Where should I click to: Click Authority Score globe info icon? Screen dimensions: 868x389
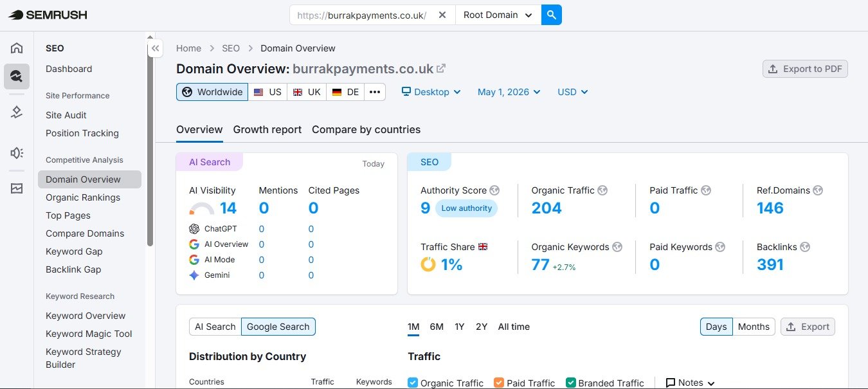pos(494,190)
